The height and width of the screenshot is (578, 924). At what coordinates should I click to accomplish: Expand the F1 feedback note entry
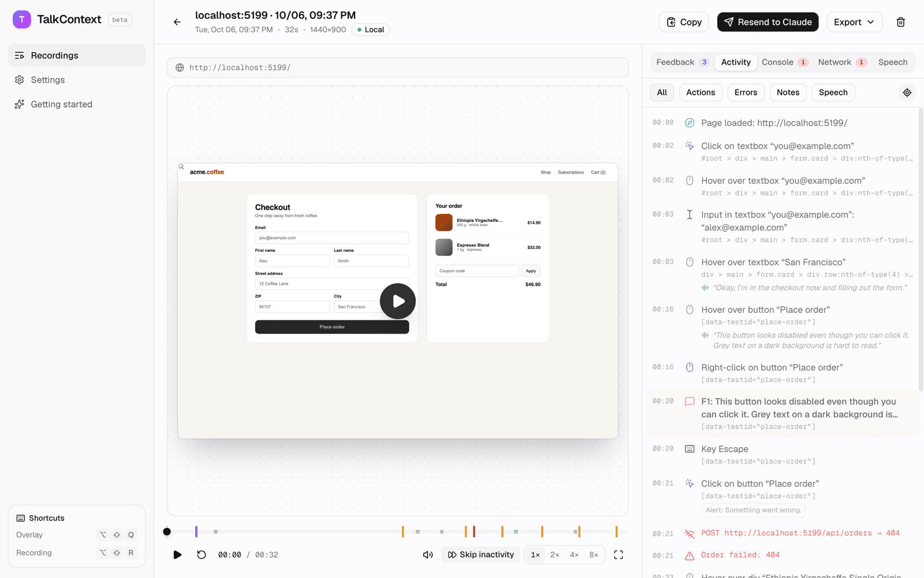click(x=783, y=414)
